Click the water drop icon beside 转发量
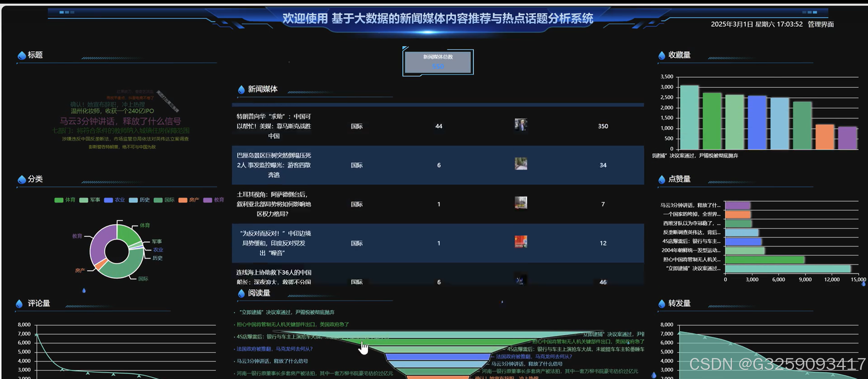 [x=662, y=304]
